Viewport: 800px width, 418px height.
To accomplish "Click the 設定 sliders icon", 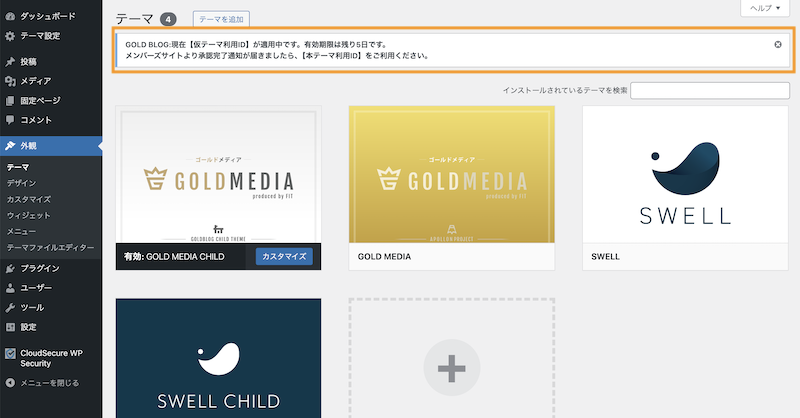I will [10, 327].
